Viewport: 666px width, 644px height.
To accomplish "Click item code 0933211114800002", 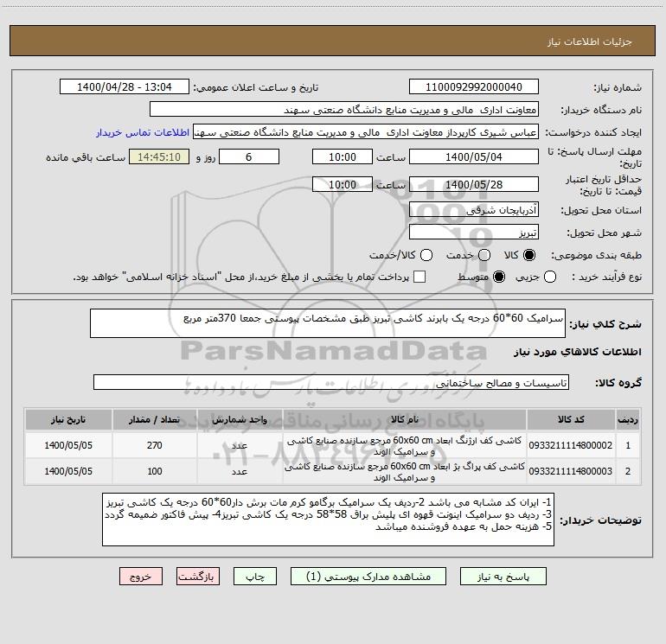I will pyautogui.click(x=571, y=445).
